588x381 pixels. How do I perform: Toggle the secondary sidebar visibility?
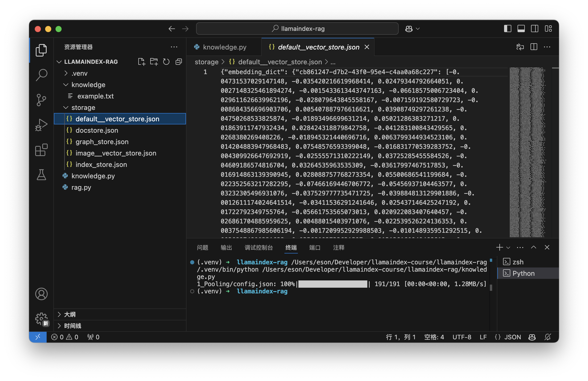pos(534,29)
